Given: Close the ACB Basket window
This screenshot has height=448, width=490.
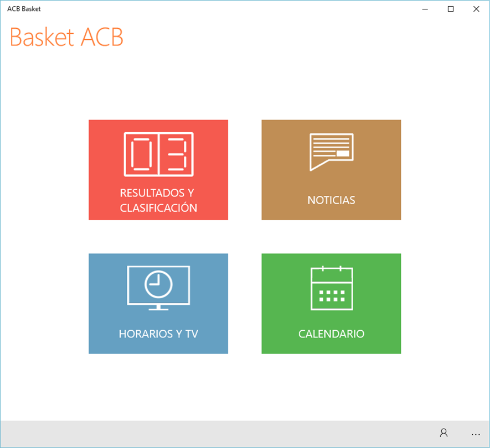Looking at the screenshot, I should pos(476,9).
